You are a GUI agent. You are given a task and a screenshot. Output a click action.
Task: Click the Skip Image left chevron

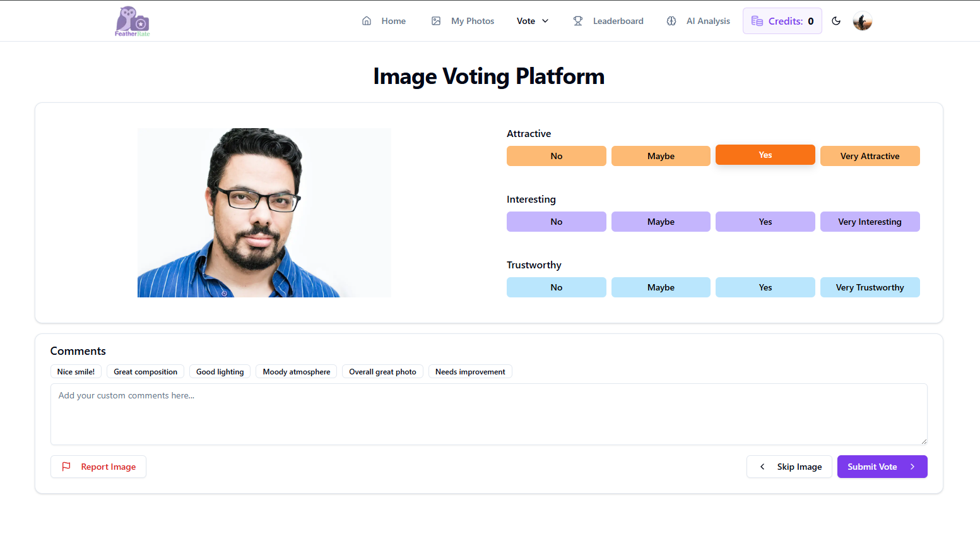click(x=762, y=467)
